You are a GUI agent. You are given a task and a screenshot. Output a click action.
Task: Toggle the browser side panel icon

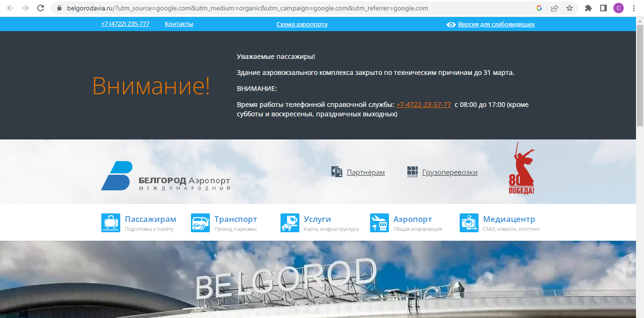[603, 8]
